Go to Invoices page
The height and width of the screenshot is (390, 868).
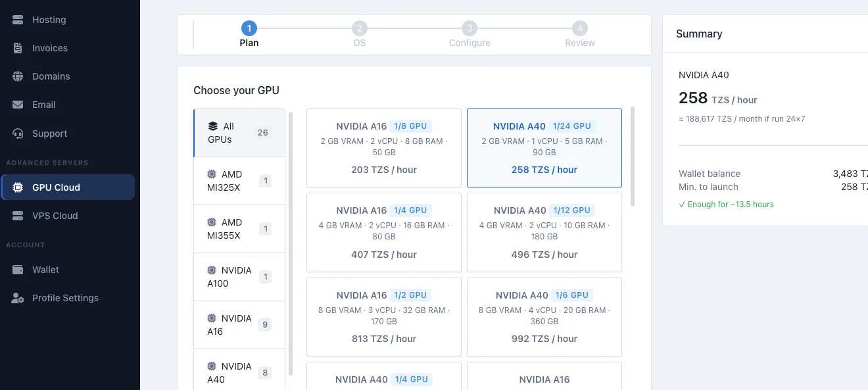point(68,48)
